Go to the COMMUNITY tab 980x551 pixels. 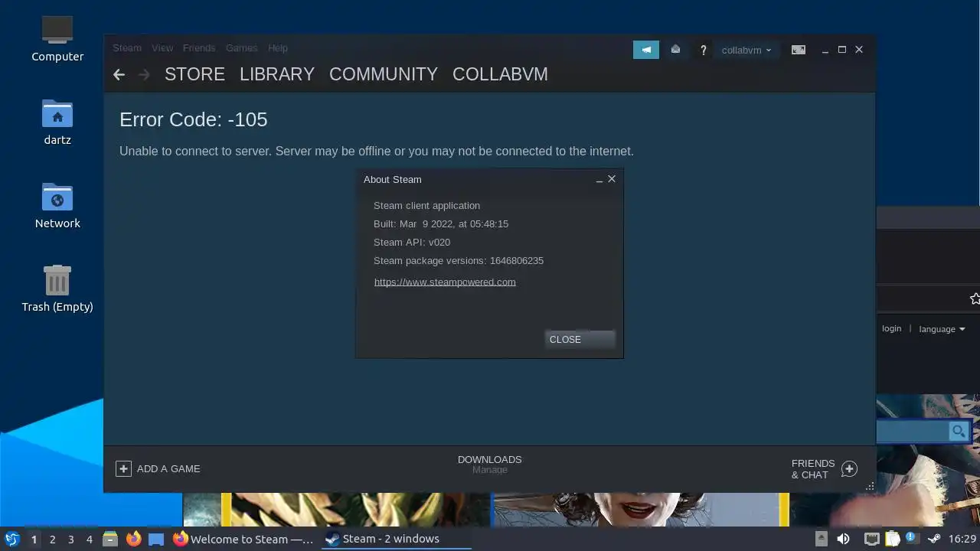(x=384, y=74)
